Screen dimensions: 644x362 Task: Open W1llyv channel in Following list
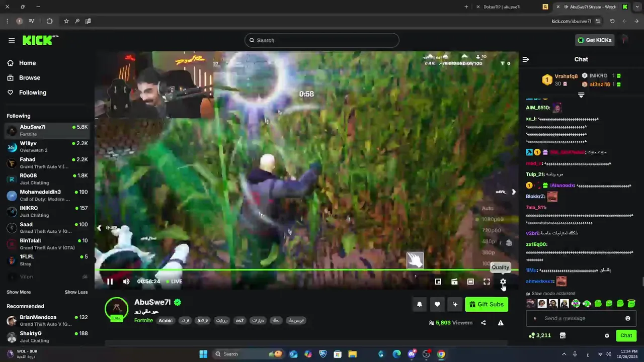pos(47,146)
